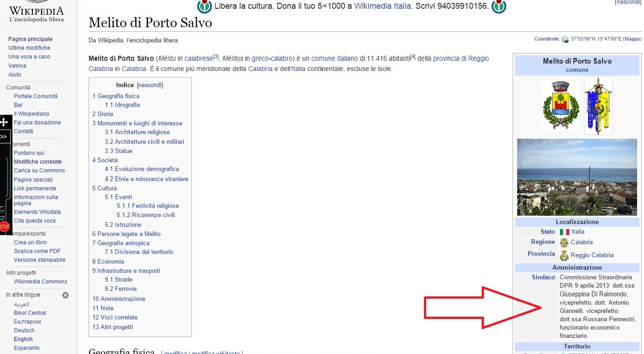Click the four-arrow move icon
The height and width of the screenshot is (354, 644).
(4, 123)
